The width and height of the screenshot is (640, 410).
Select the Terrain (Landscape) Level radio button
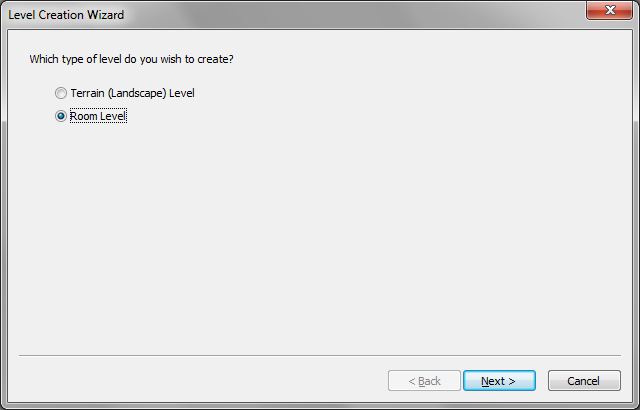coord(62,93)
